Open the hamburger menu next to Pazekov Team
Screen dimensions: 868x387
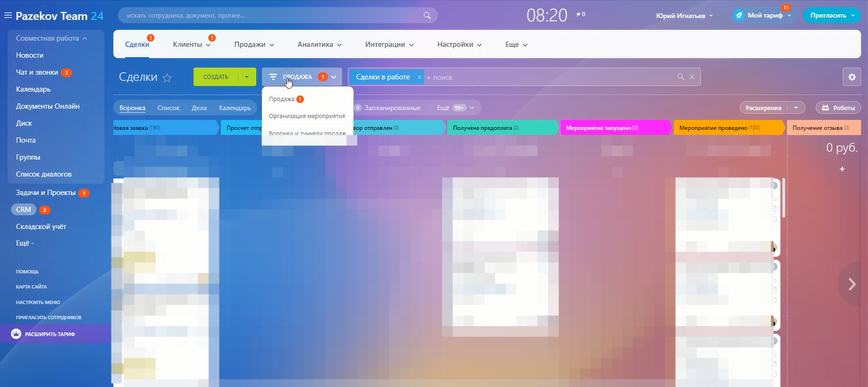[x=8, y=15]
